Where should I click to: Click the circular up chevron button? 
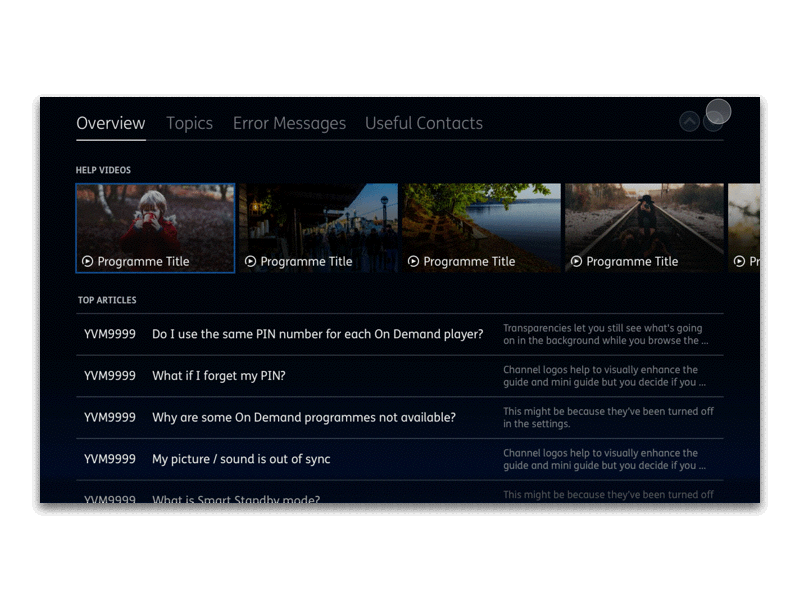pos(689,121)
